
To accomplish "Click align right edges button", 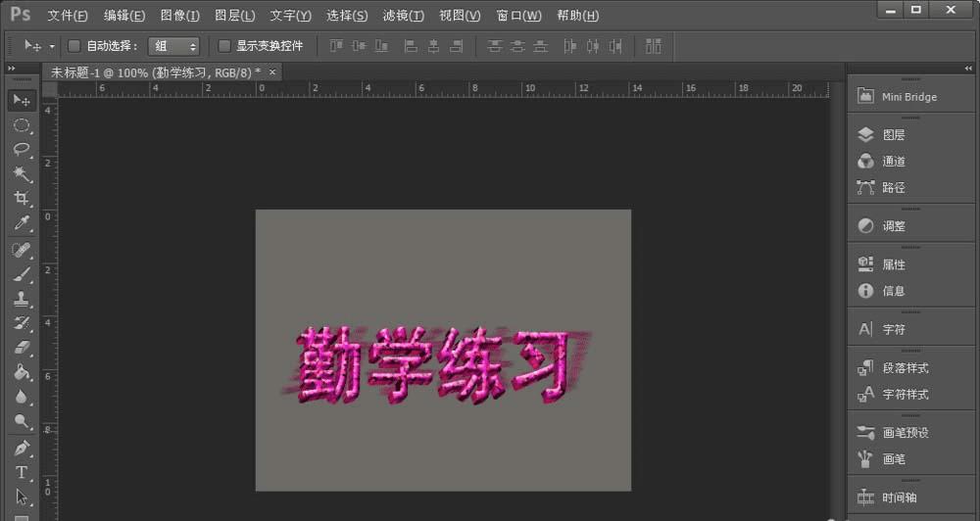I will coord(457,46).
